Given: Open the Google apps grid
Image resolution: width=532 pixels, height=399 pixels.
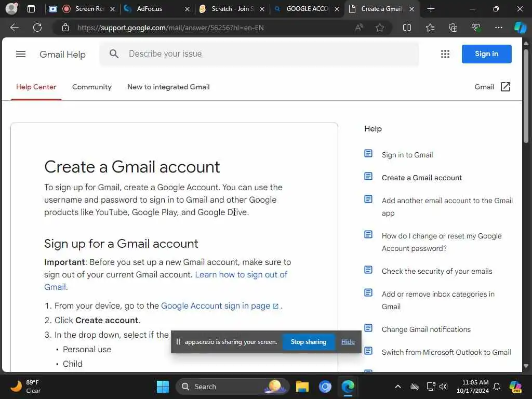Looking at the screenshot, I should tap(445, 54).
